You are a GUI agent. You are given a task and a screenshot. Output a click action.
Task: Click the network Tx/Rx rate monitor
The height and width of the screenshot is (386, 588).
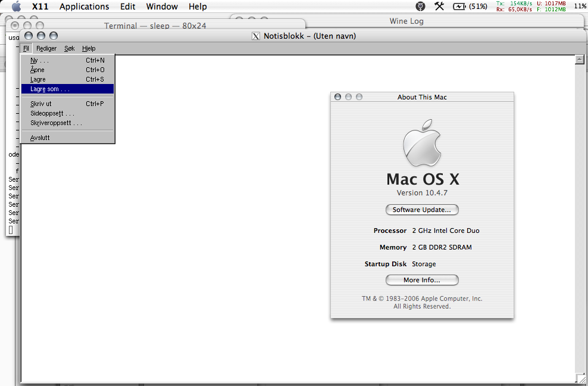[x=514, y=7]
